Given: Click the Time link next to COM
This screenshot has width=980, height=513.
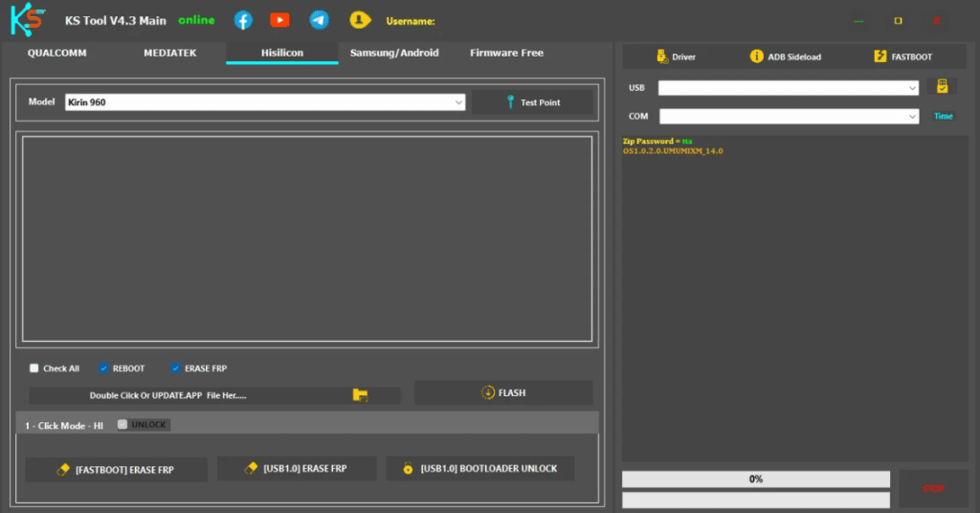Looking at the screenshot, I should click(x=943, y=116).
